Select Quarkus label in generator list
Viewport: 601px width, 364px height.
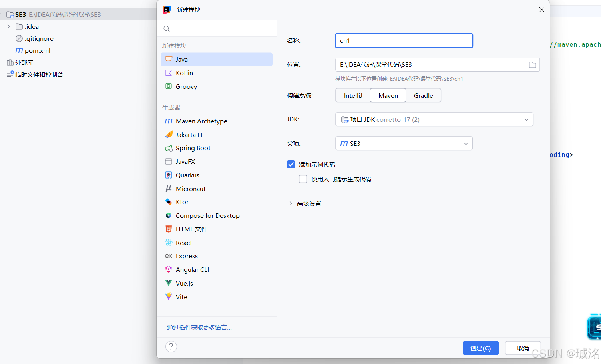(187, 175)
